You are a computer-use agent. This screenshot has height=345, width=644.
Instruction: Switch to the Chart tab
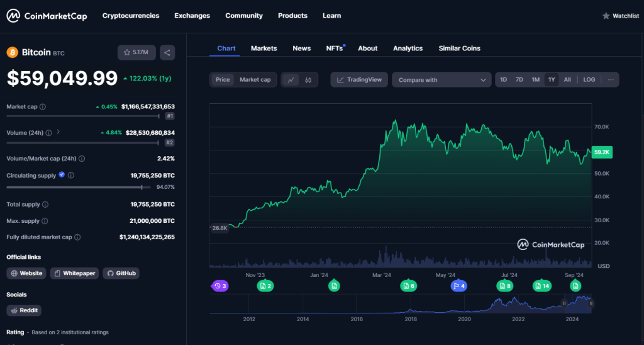[x=226, y=48]
